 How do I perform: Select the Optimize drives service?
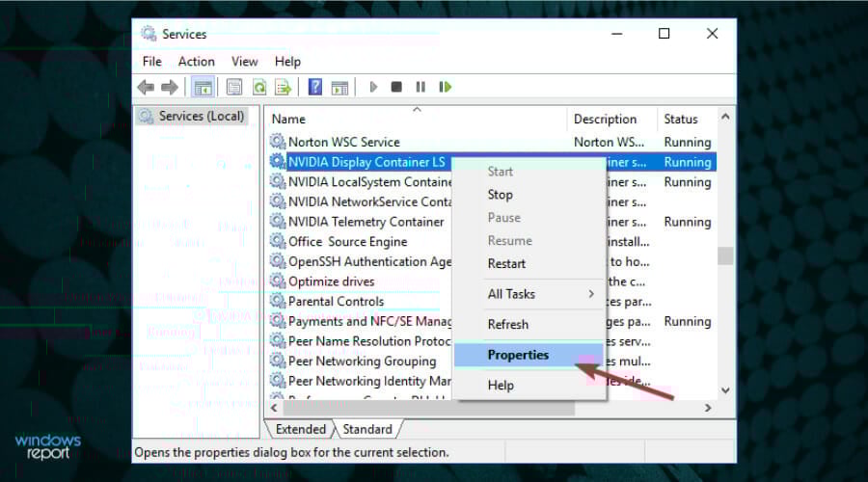[331, 281]
